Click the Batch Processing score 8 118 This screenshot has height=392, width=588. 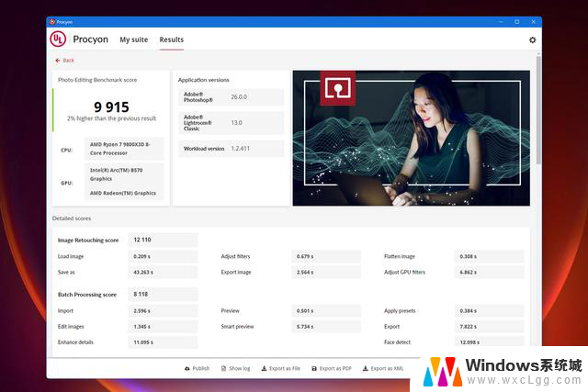point(163,294)
